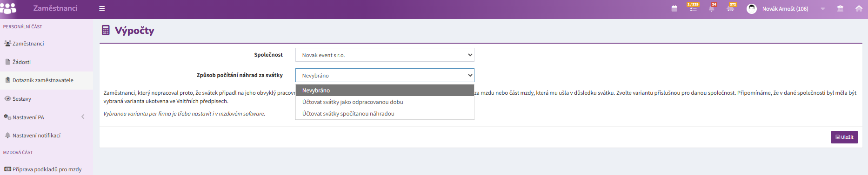Click the Sestavy eye icon
Viewport: 868px width, 175px height.
tap(7, 98)
